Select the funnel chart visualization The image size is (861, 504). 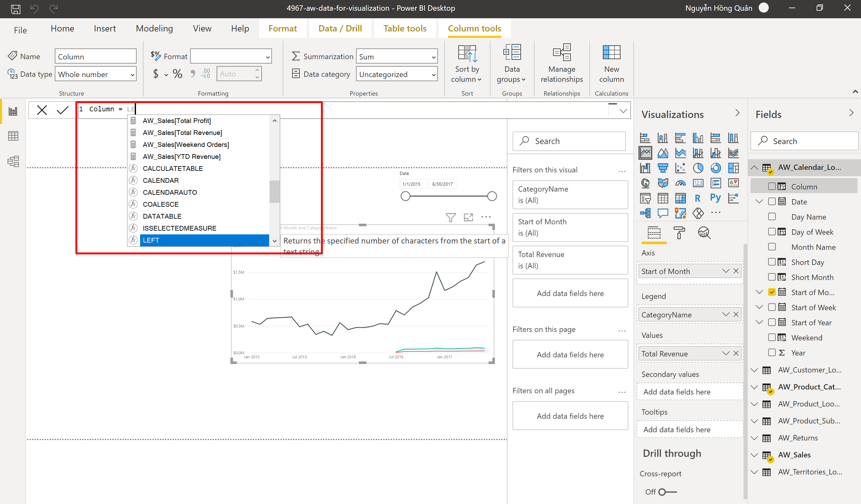pyautogui.click(x=663, y=168)
